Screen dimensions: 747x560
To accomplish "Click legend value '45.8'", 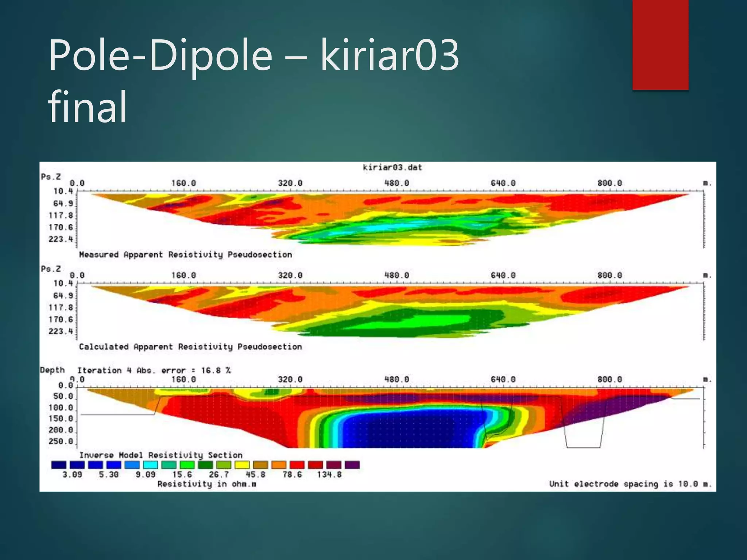I will coord(255,475).
